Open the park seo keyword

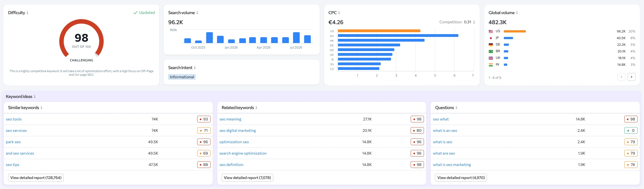coord(13,142)
